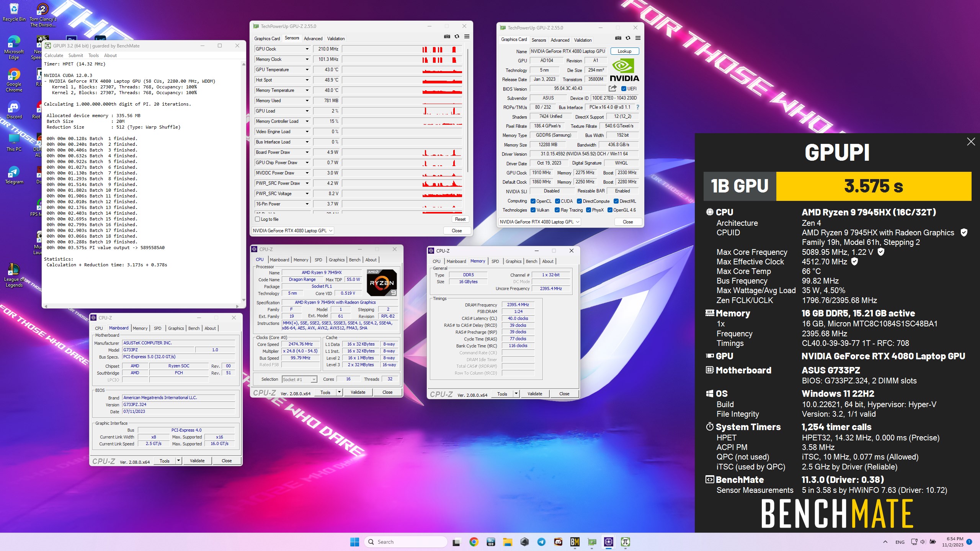The image size is (980, 551).
Task: Toggle the OpenCL checkbox
Action: click(x=533, y=201)
